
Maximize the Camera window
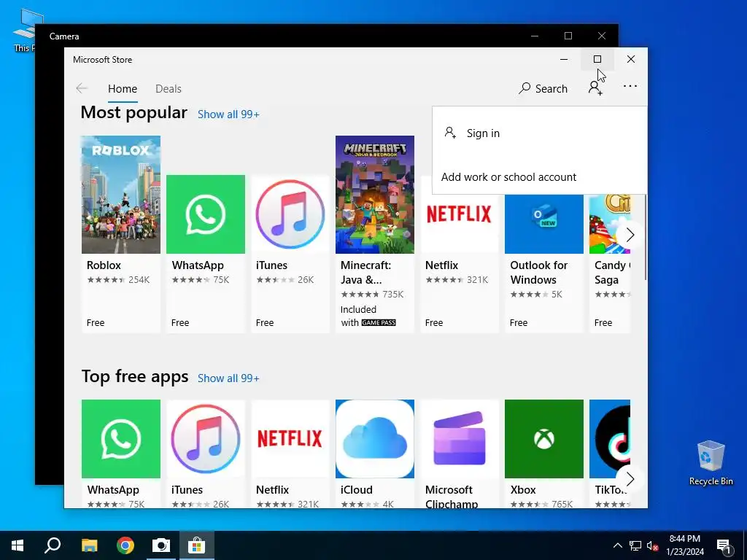coord(568,36)
